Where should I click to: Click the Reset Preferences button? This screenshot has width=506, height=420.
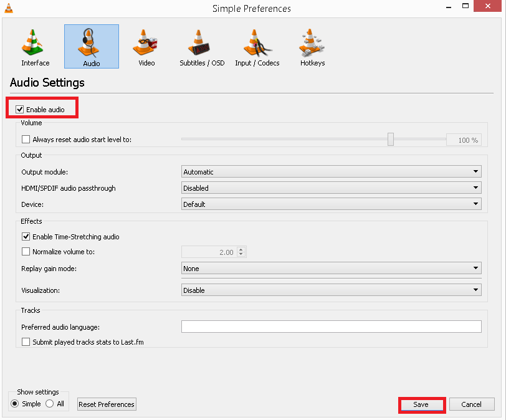point(106,404)
